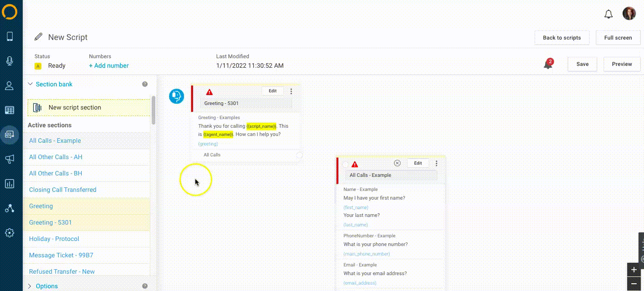Open three-dot menu on Greeting - 5301 card
644x291 pixels.
pyautogui.click(x=291, y=91)
